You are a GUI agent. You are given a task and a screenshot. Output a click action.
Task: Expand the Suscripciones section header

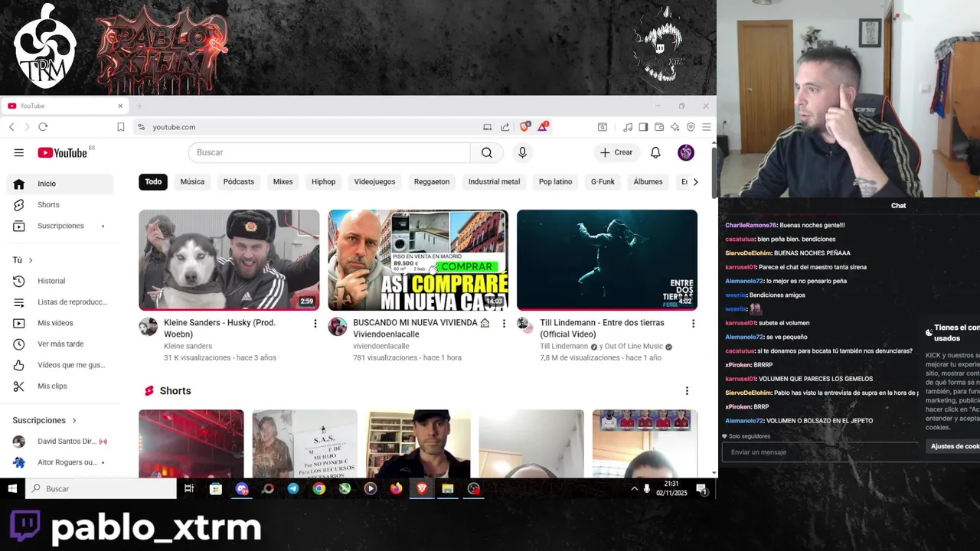[x=44, y=420]
